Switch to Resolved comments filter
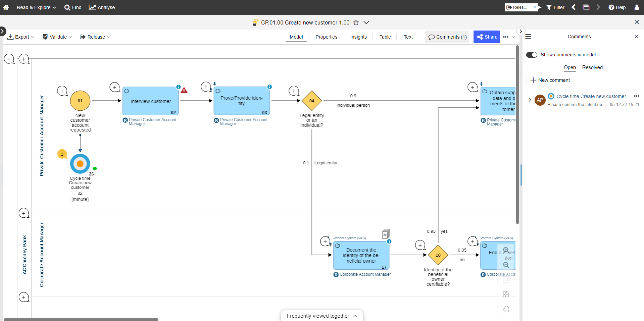The image size is (644, 321). 592,67
